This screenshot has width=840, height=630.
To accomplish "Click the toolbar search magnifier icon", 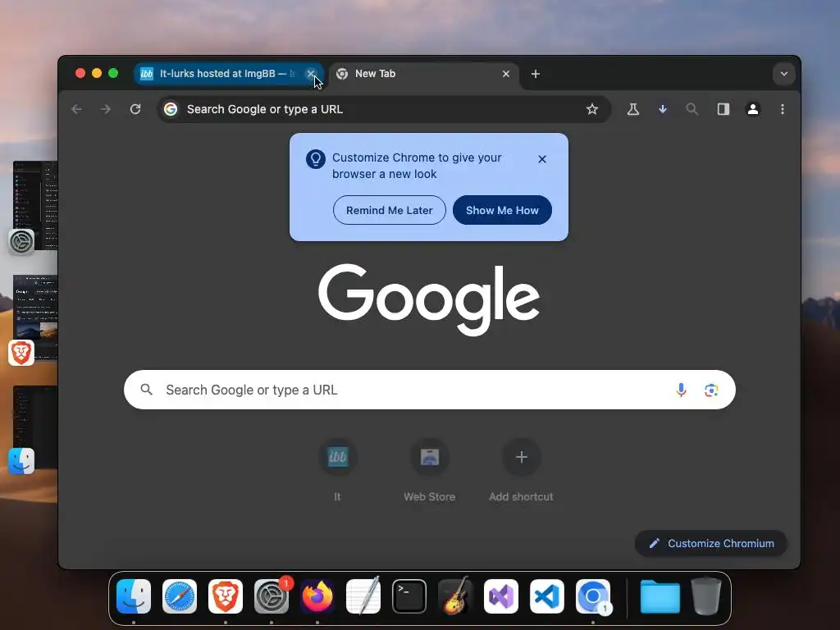I will (692, 109).
